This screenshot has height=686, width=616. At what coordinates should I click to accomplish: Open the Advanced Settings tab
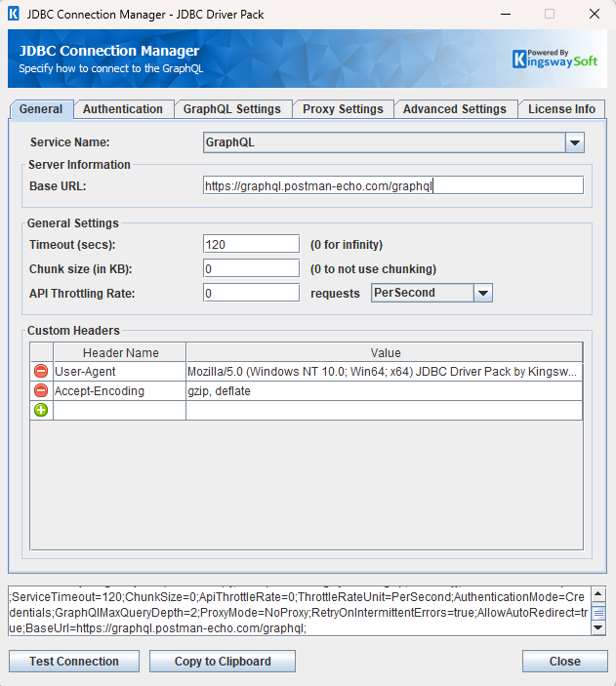point(455,109)
